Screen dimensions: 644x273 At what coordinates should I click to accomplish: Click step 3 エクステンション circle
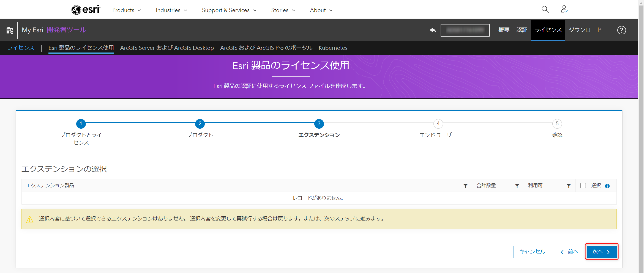tap(319, 124)
